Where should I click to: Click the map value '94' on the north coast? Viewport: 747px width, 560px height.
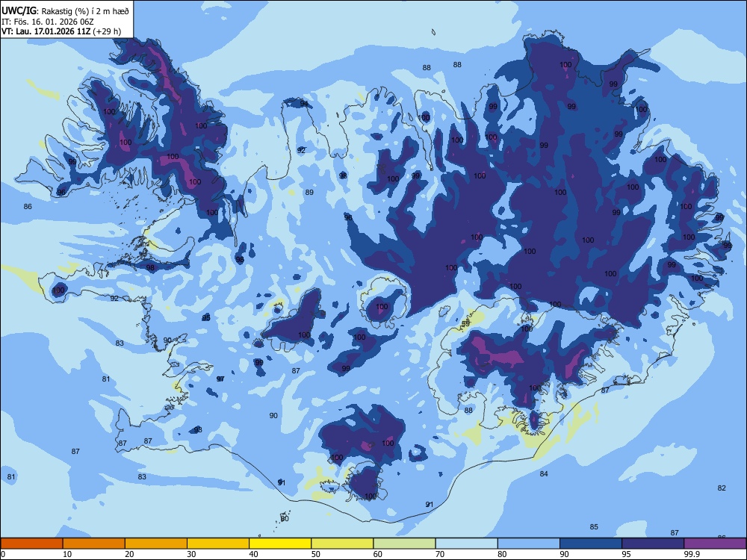[304, 104]
